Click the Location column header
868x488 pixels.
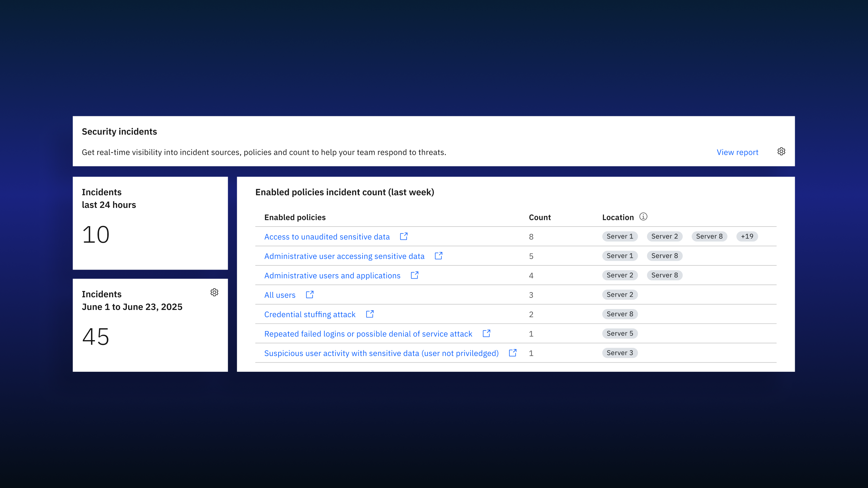[x=618, y=217]
